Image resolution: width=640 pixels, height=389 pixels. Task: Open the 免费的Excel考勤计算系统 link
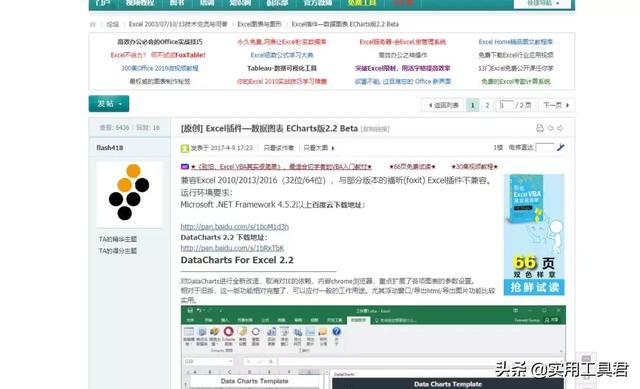click(x=516, y=81)
